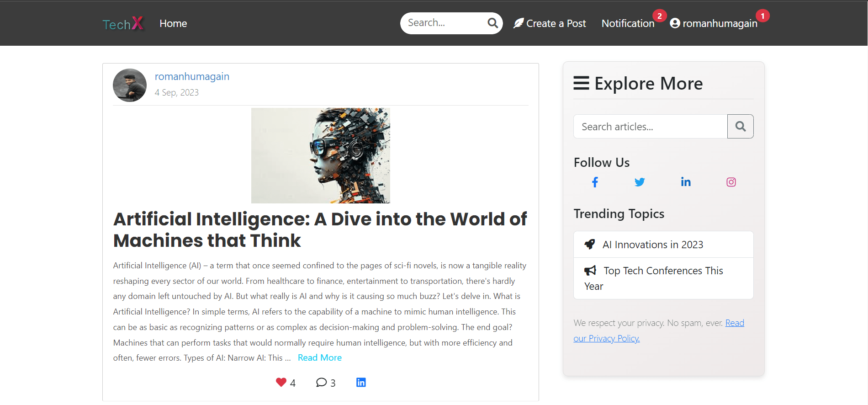The height and width of the screenshot is (405, 868).
Task: Click the post date 4 Sep, 2023
Action: tap(177, 92)
